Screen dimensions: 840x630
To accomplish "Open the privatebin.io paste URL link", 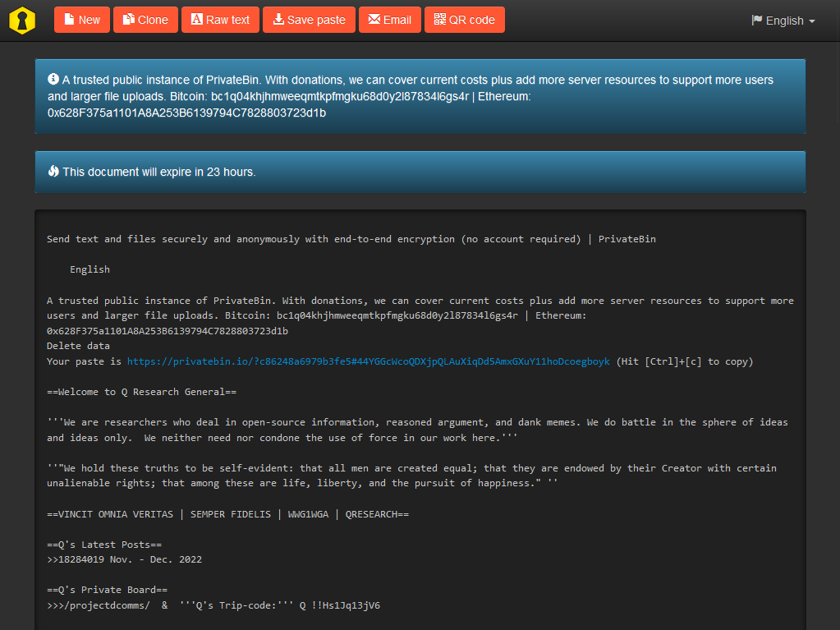I will (368, 361).
